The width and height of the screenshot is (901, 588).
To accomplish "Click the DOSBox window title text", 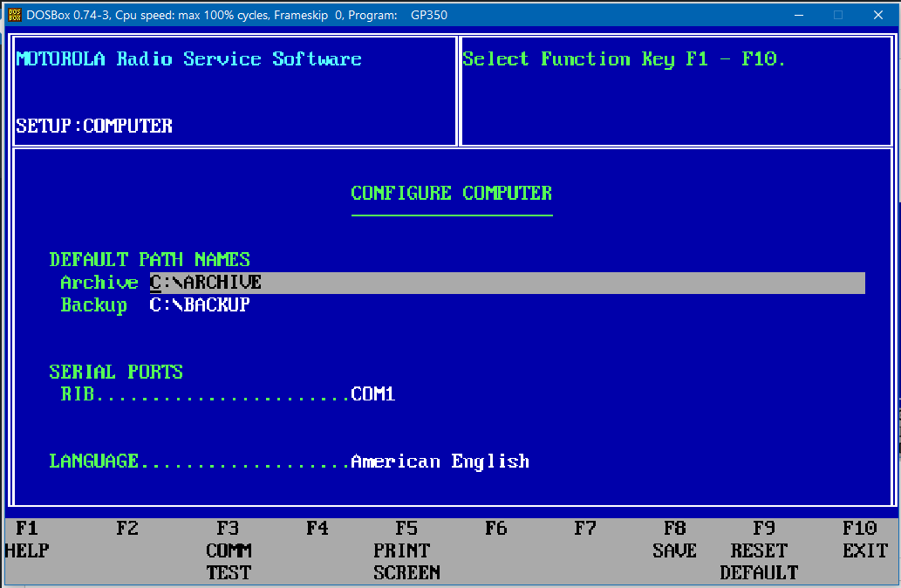I will (x=236, y=15).
